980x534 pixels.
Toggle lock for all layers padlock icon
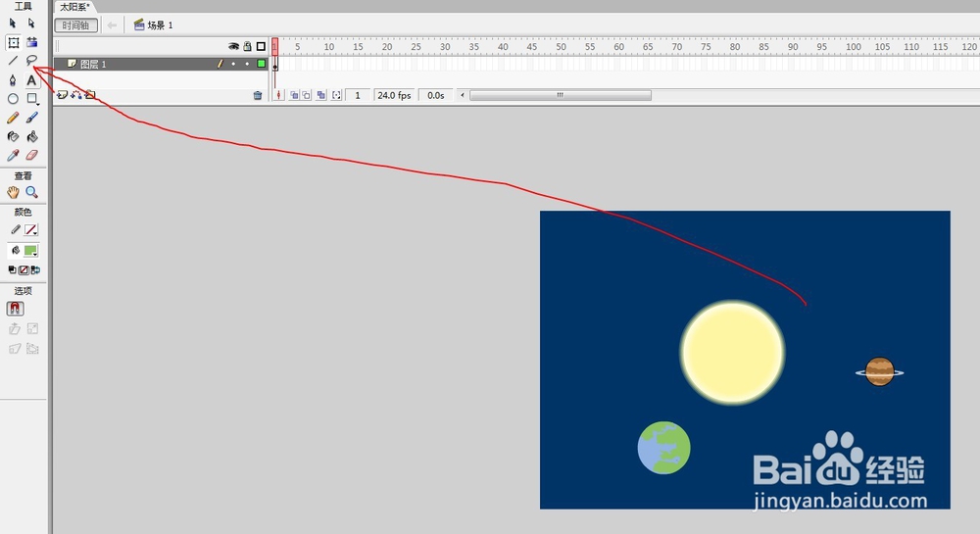(248, 46)
